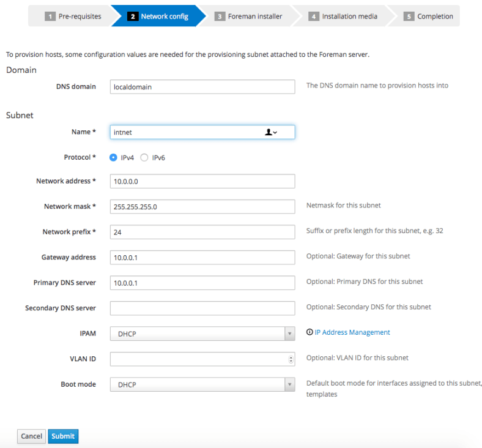482x448 pixels.
Task: Click the step 3 number badge
Action: pyautogui.click(x=220, y=17)
